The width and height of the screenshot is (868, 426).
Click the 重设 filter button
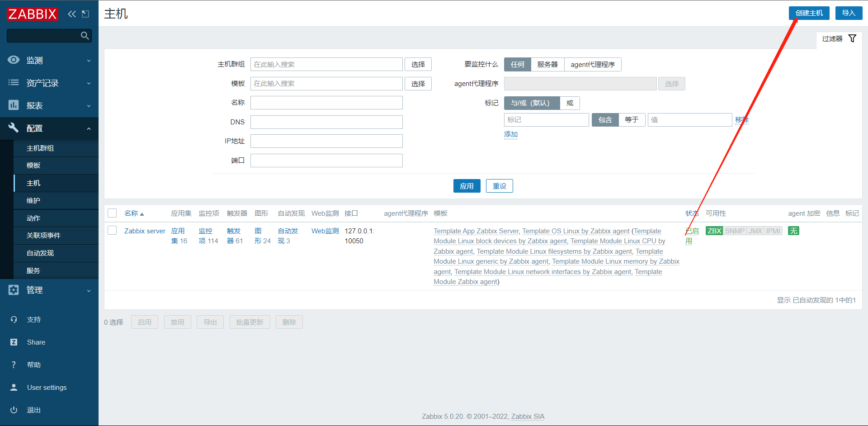click(x=500, y=186)
